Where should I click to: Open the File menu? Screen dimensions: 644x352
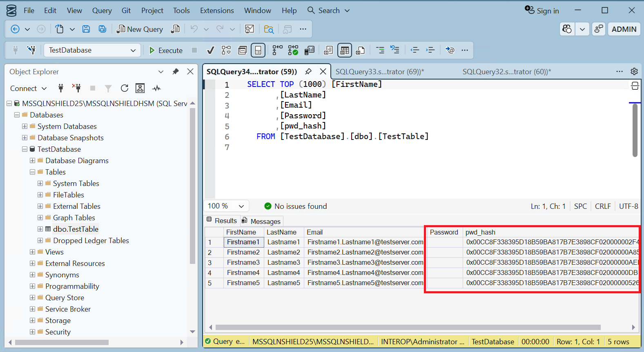point(29,11)
